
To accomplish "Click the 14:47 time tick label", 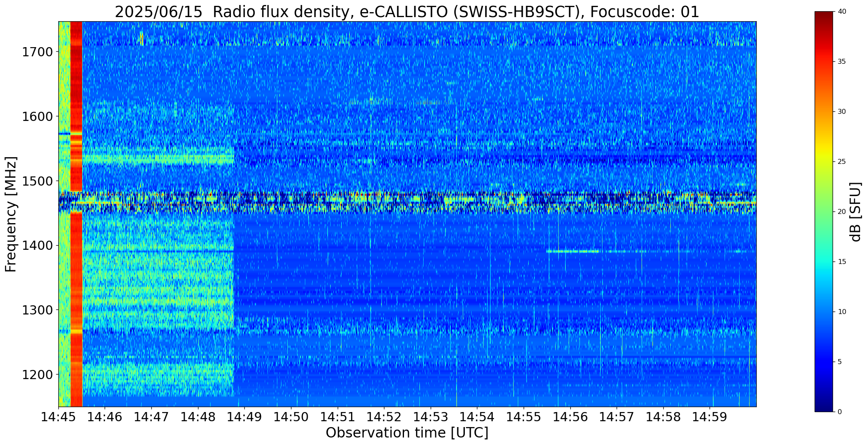I will pyautogui.click(x=151, y=417).
